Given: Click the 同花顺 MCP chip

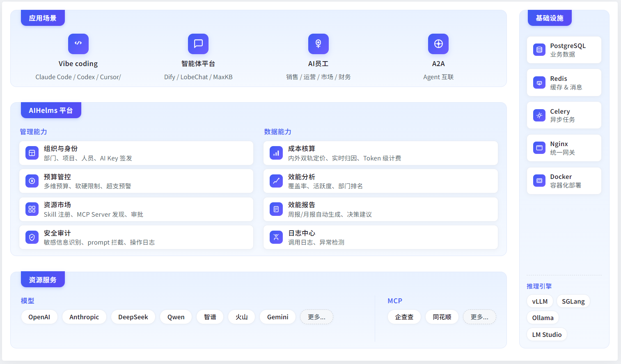Looking at the screenshot, I should point(442,317).
